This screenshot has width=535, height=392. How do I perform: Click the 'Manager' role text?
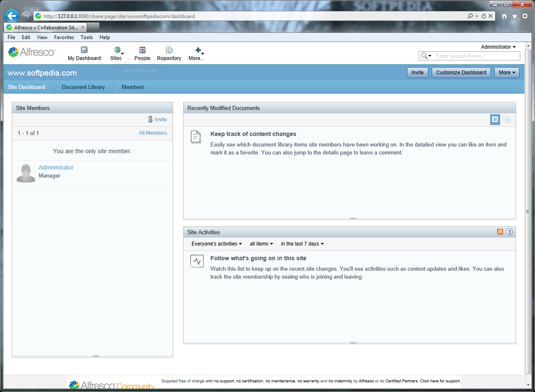(50, 176)
